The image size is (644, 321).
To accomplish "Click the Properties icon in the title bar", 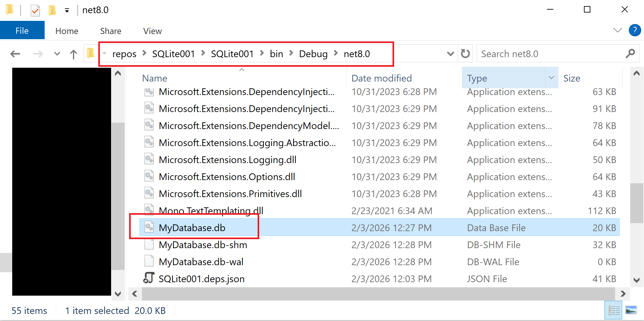I will (x=35, y=10).
